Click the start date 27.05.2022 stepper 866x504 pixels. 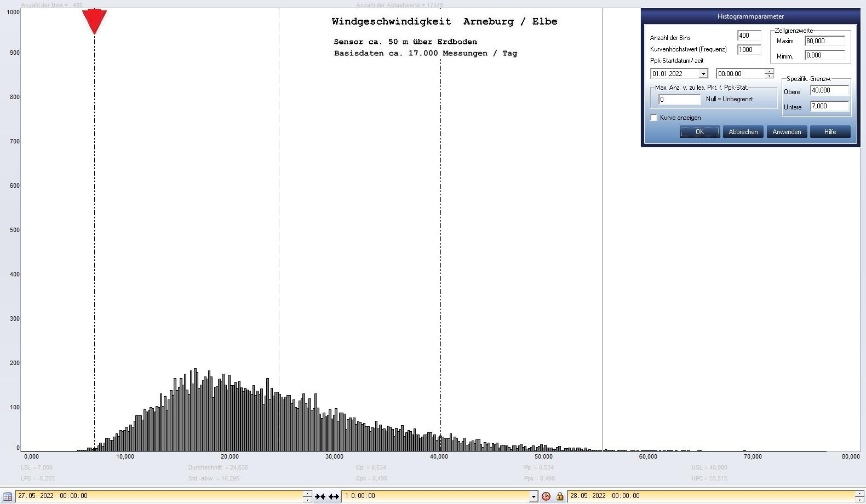307,496
